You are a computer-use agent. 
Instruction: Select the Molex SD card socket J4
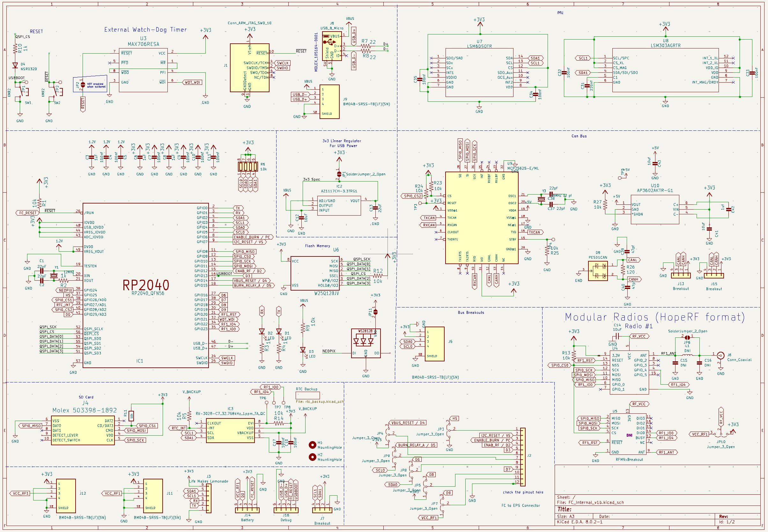[83, 430]
